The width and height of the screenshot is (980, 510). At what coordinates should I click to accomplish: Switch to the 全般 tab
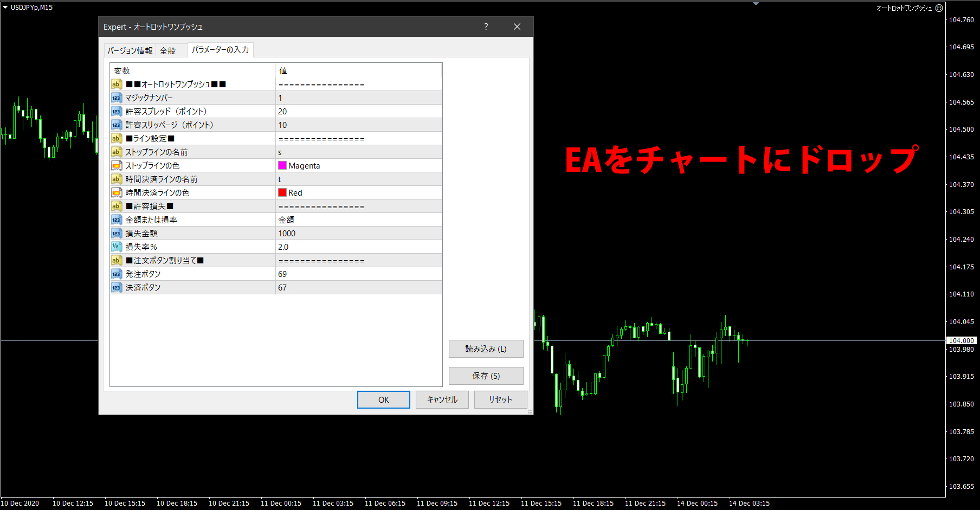click(x=168, y=50)
